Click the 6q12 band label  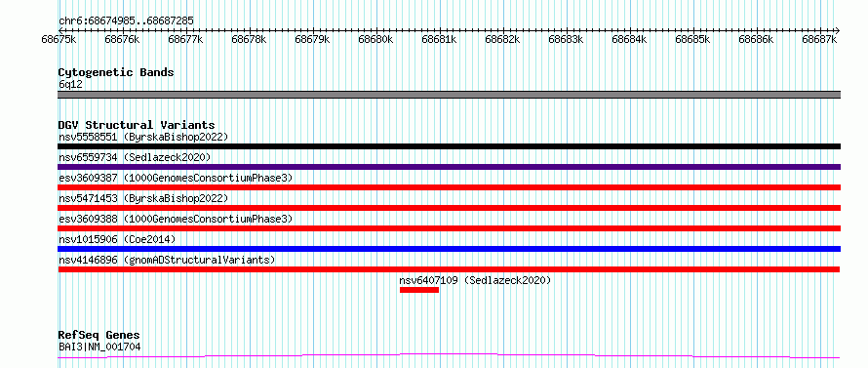pos(70,85)
